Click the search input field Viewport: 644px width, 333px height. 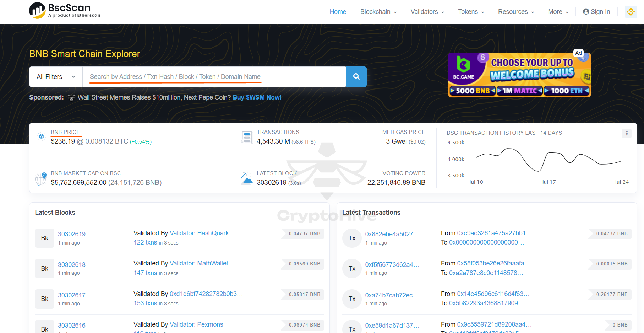click(214, 77)
